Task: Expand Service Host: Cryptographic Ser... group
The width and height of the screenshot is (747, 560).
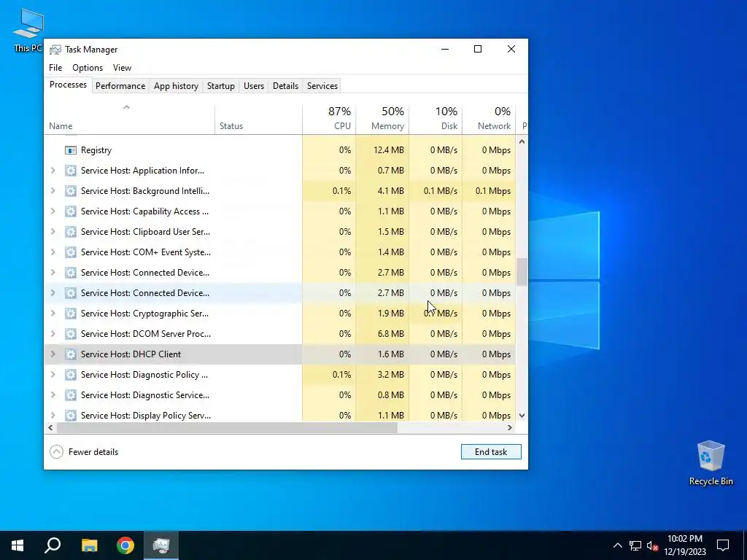Action: pos(53,314)
